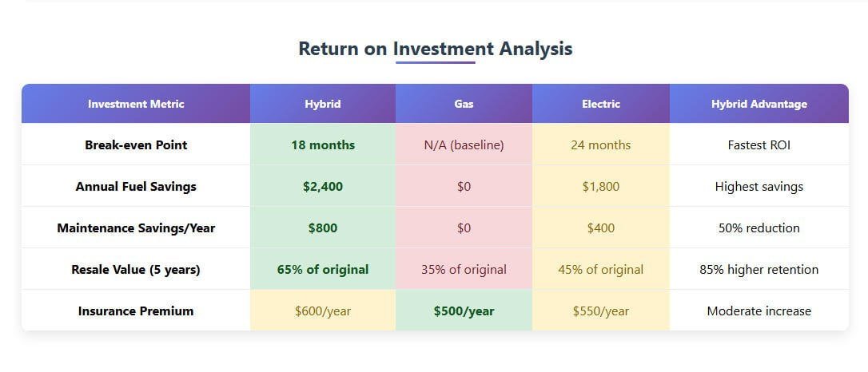
Task: Click the Return on Investment Analysis heading
Action: (435, 49)
